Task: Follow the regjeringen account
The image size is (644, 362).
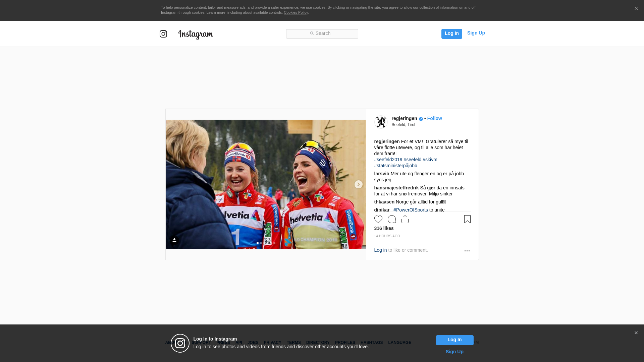Action: coord(434,118)
